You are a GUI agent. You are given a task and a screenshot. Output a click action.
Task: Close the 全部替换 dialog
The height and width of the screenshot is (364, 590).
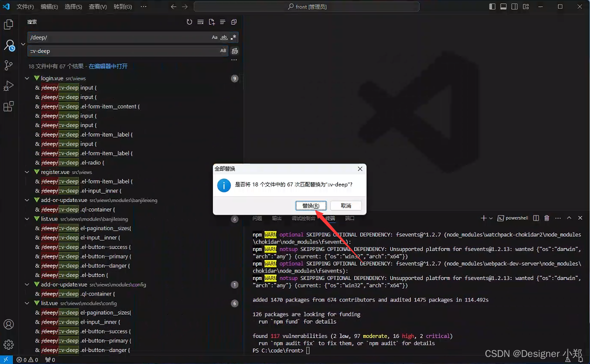360,169
